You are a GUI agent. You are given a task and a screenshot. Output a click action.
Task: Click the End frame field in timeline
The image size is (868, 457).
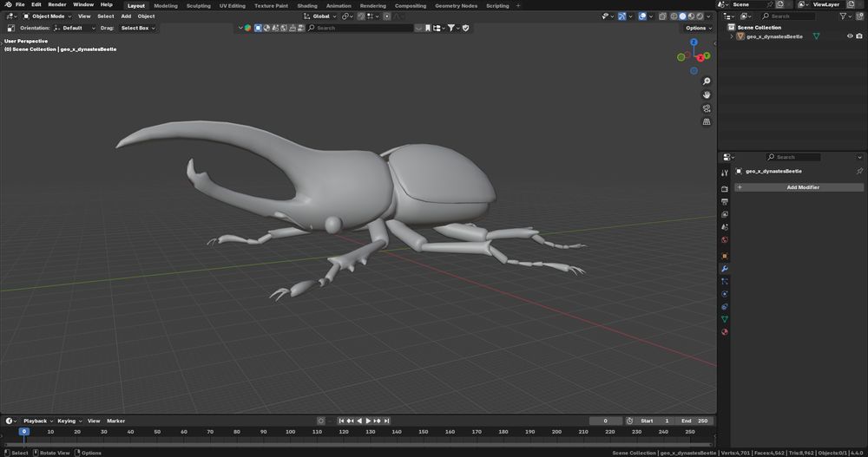tap(694, 421)
